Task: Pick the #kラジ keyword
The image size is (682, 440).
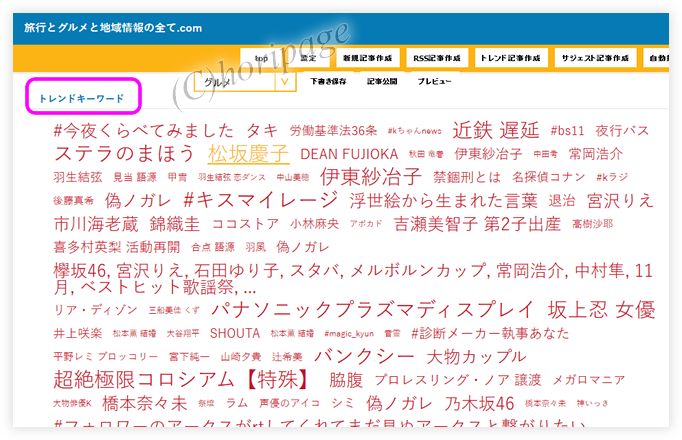Action: coord(612,177)
